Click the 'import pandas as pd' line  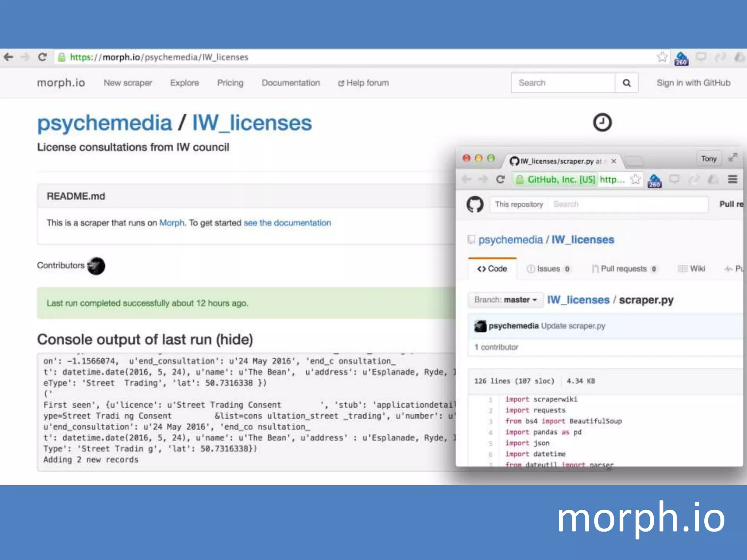click(x=543, y=432)
